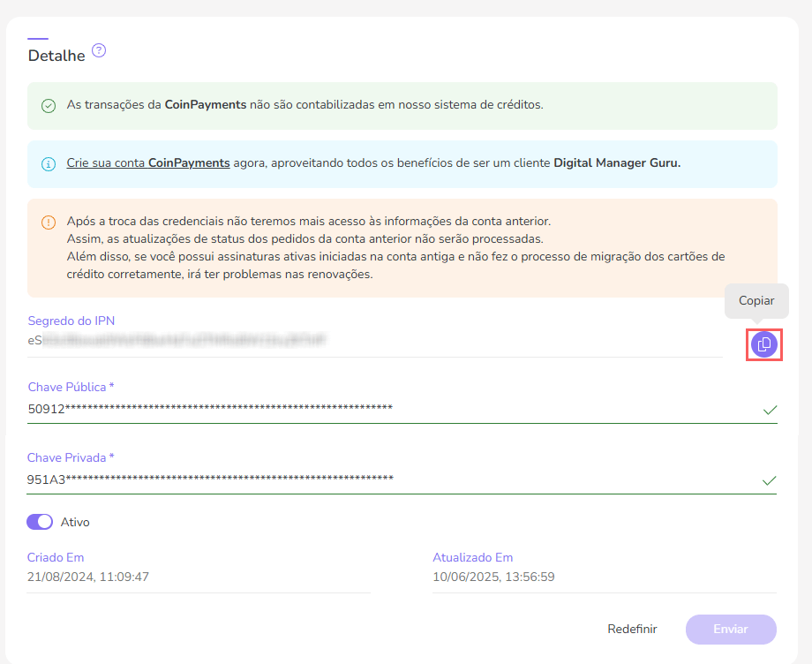The image size is (812, 664).
Task: Click the Redefinir button
Action: pos(631,629)
